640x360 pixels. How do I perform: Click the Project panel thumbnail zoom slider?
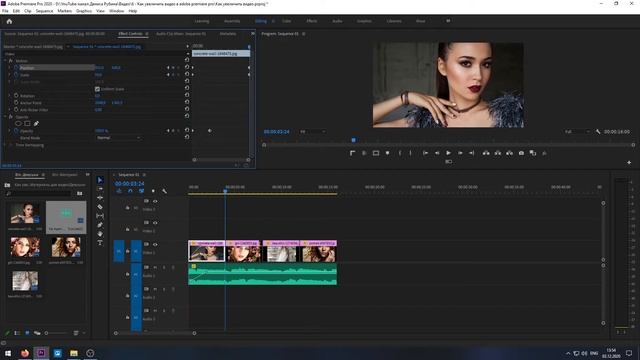tap(57, 333)
